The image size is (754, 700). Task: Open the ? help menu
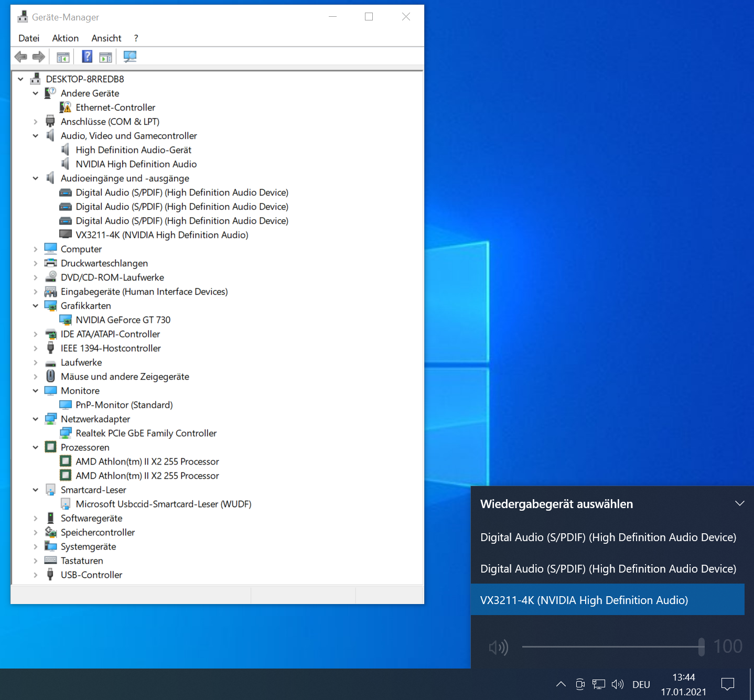pos(136,38)
